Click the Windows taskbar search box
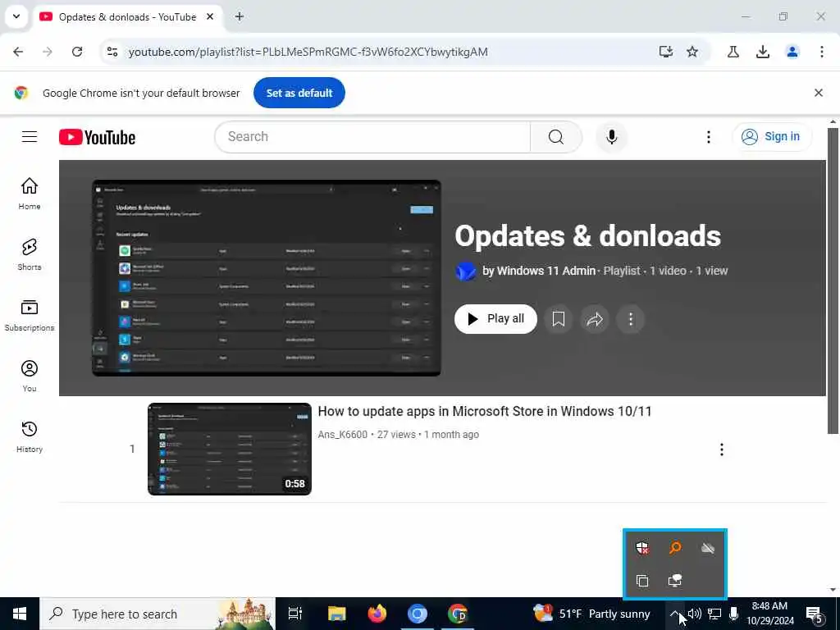Viewport: 840px width, 630px height. [157, 614]
